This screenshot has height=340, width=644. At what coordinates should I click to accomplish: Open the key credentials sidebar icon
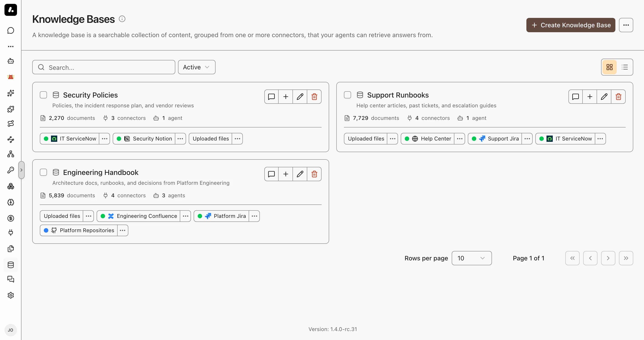pos(11,170)
